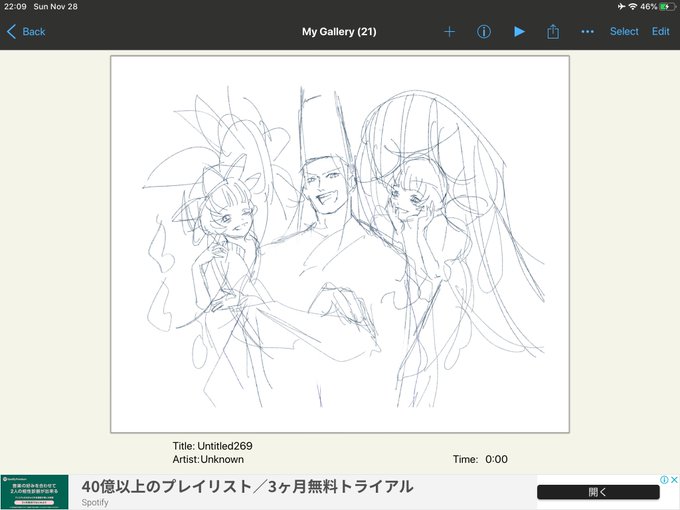
Task: Play the drawing process video
Action: coord(519,32)
